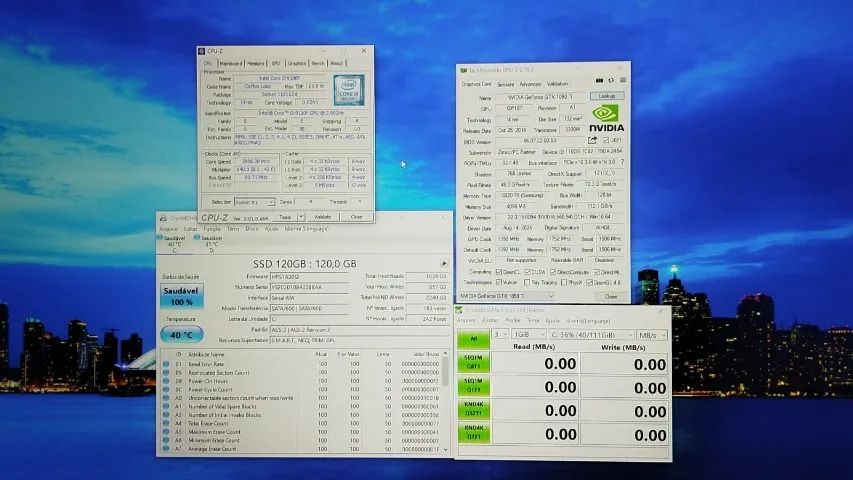Click the CrystalDiskInfo title bar app icon
The height and width of the screenshot is (480, 853).
pos(163,218)
